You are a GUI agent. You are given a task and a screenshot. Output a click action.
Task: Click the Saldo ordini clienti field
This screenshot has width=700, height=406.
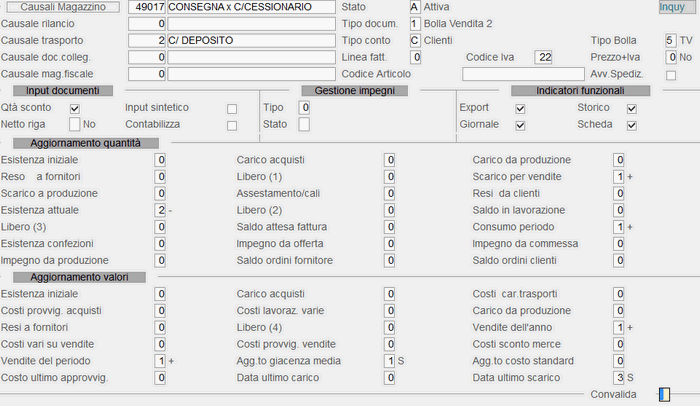coord(619,261)
